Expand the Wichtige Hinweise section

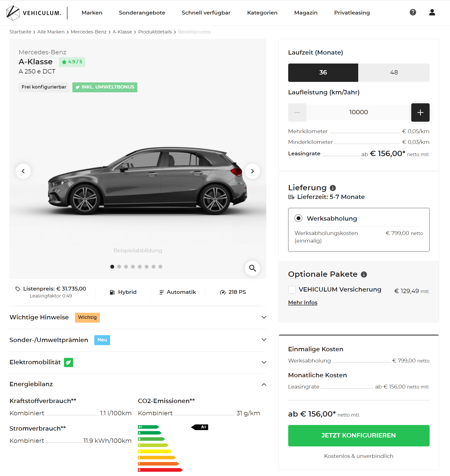(x=138, y=317)
